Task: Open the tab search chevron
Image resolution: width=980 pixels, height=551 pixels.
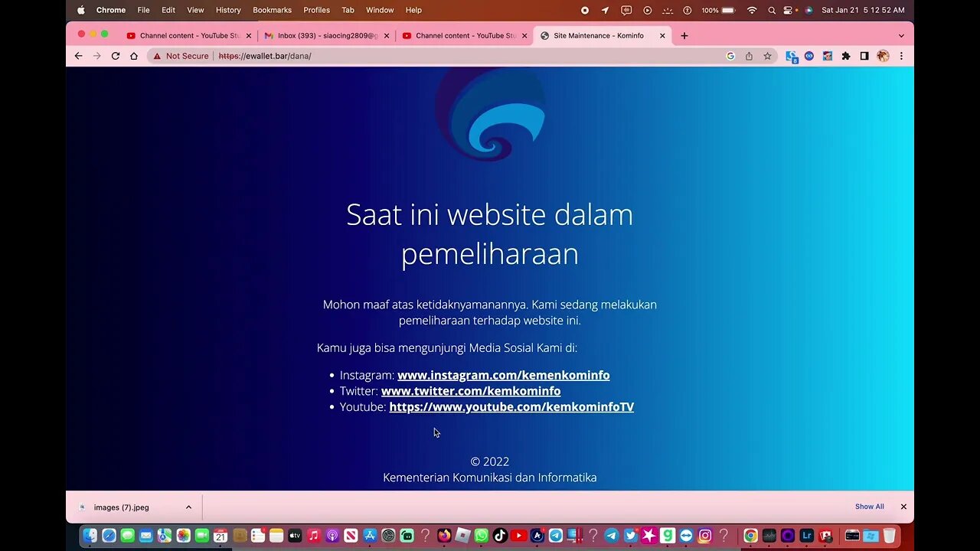Action: coord(901,35)
